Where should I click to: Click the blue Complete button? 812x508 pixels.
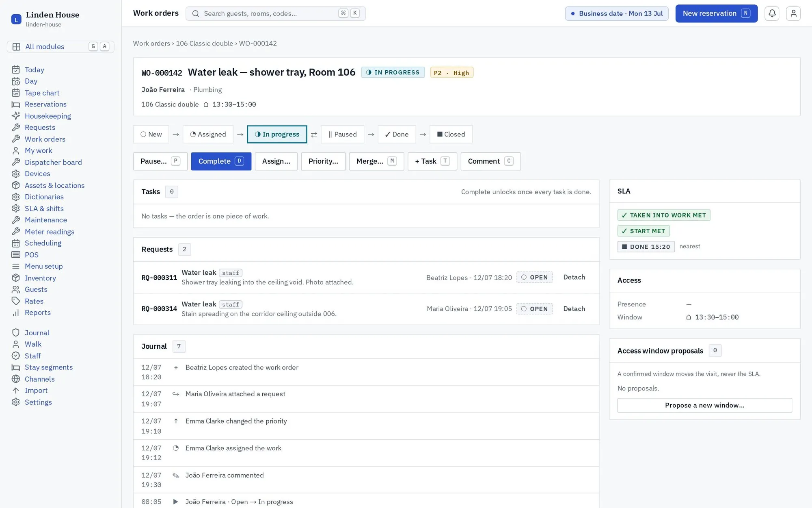pyautogui.click(x=221, y=161)
